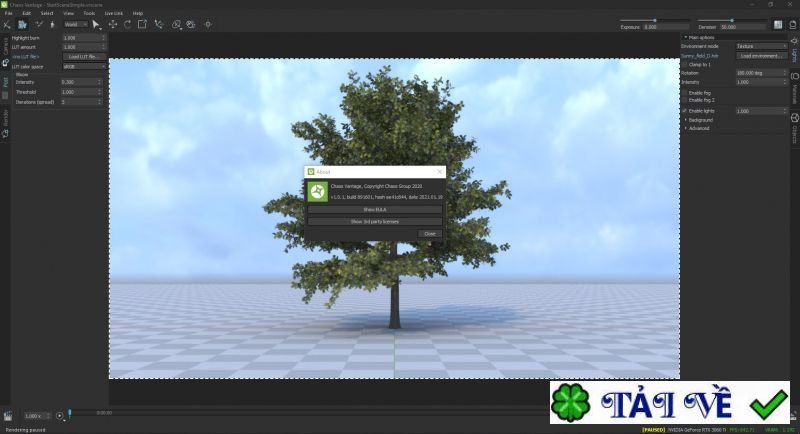
Task: Enable the Enable fog 2 checkbox
Action: point(685,100)
